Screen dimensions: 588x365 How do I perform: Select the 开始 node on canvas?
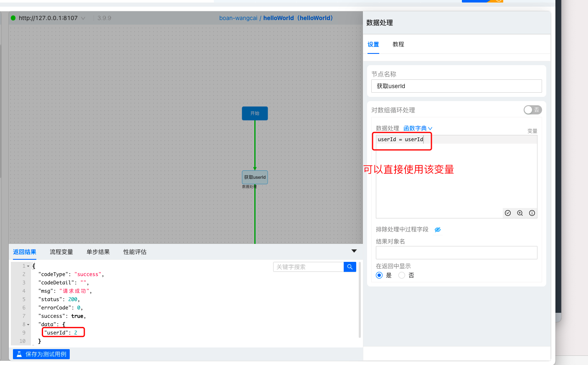coord(255,113)
